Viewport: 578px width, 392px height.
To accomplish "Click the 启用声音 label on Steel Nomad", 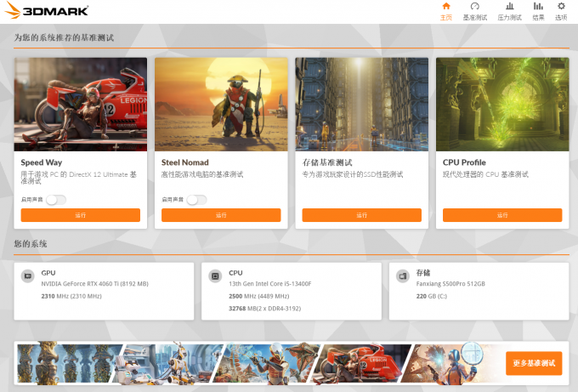I will (x=173, y=200).
